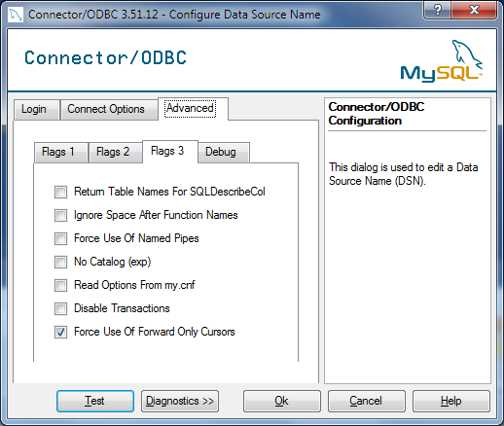Screen dimensions: 504x426
Task: Check Read Options From my.cnf
Action: (x=60, y=285)
